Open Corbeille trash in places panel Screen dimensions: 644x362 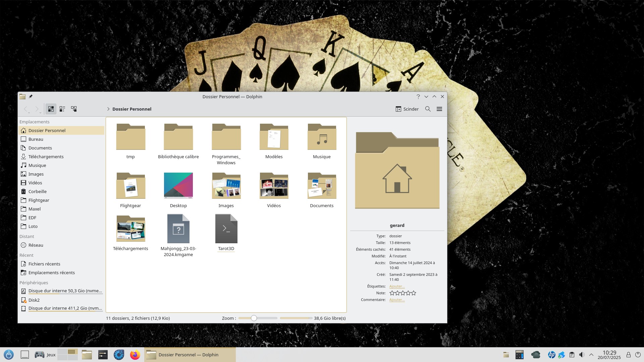62,191
